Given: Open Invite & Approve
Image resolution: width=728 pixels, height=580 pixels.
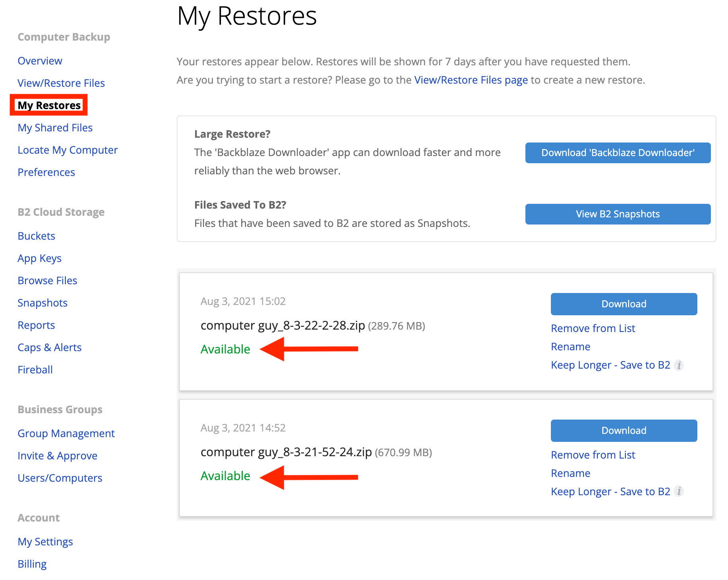Looking at the screenshot, I should (x=57, y=456).
